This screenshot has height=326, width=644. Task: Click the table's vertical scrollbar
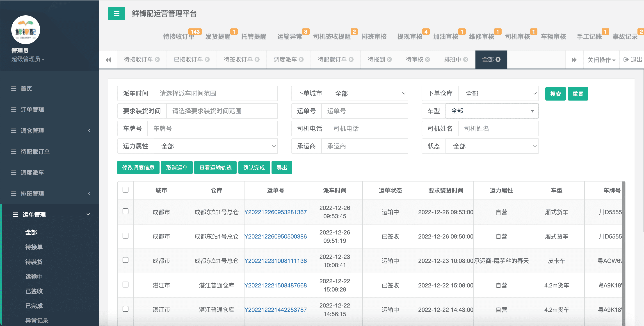click(x=623, y=253)
